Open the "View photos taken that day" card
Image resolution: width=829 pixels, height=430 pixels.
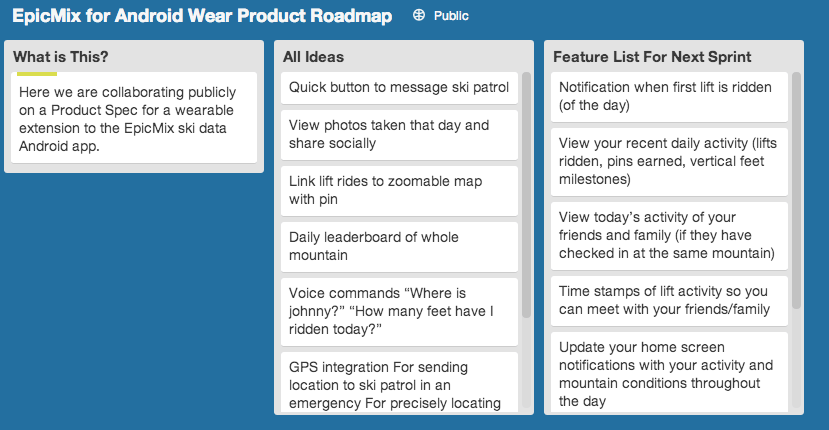(399, 135)
